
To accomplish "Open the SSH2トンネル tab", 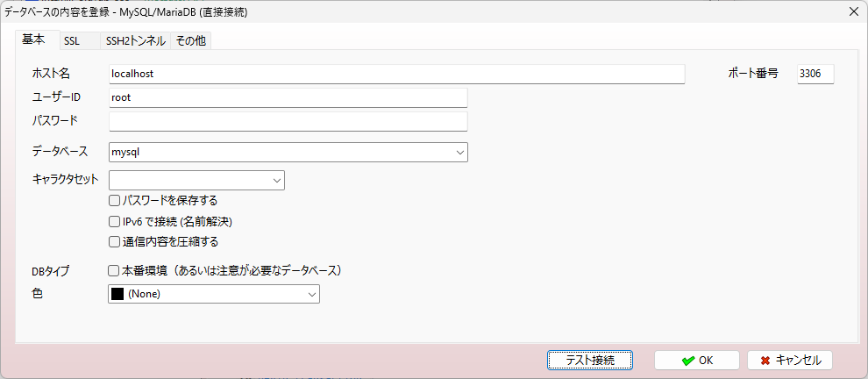I will click(x=134, y=41).
